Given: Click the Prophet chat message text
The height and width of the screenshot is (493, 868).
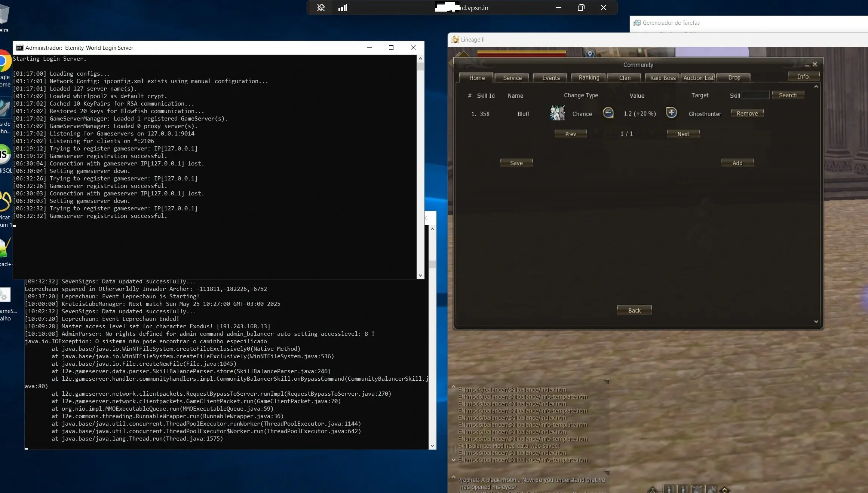Looking at the screenshot, I should (x=531, y=483).
